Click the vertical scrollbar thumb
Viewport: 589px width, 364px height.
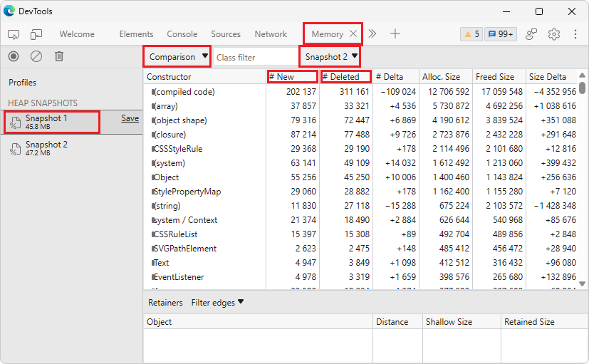point(583,87)
